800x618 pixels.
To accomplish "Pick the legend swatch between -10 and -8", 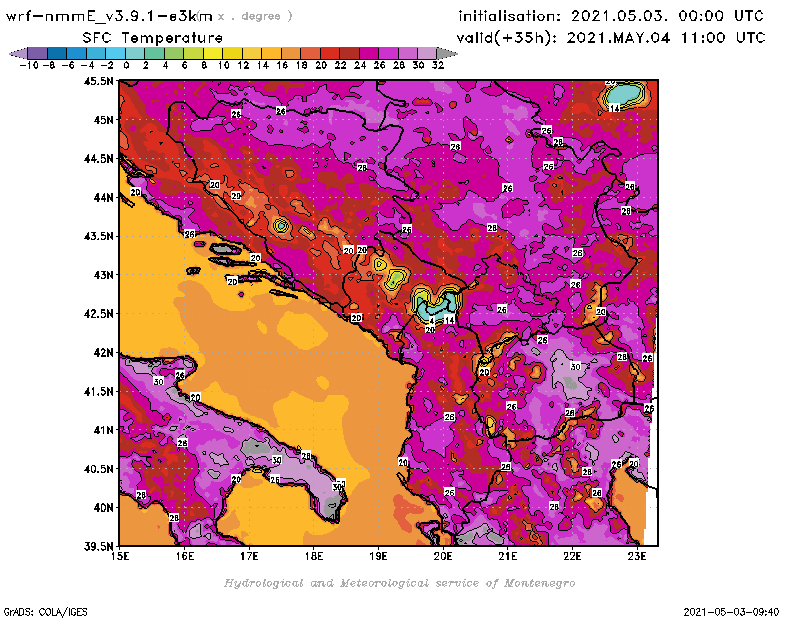I will tap(38, 53).
